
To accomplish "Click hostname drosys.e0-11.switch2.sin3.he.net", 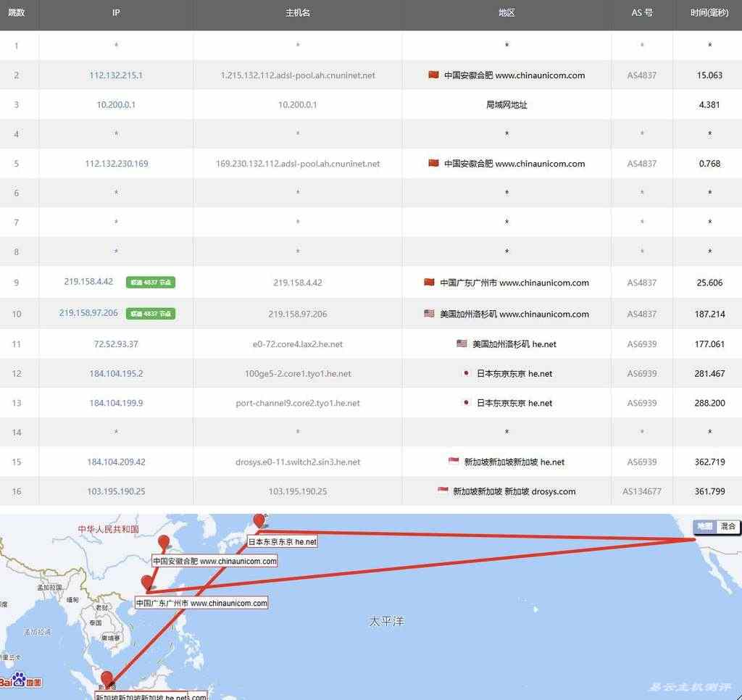I will click(x=298, y=462).
